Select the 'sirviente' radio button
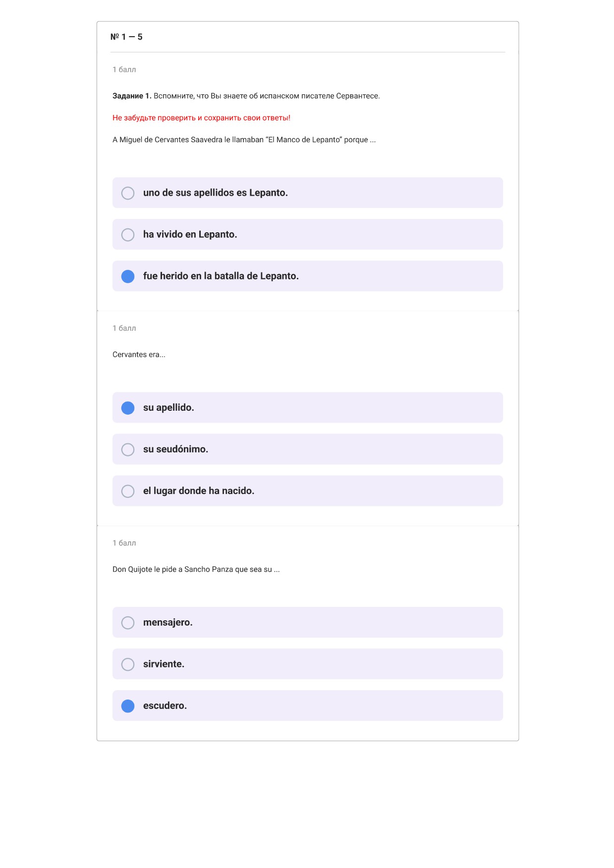Screen dimensions: 614x868 (x=128, y=664)
